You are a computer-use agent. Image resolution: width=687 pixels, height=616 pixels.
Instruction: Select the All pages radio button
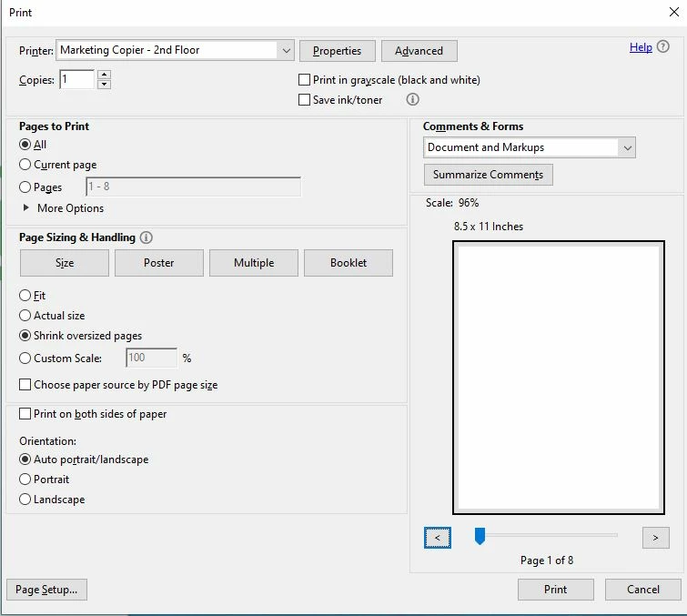pyautogui.click(x=25, y=144)
